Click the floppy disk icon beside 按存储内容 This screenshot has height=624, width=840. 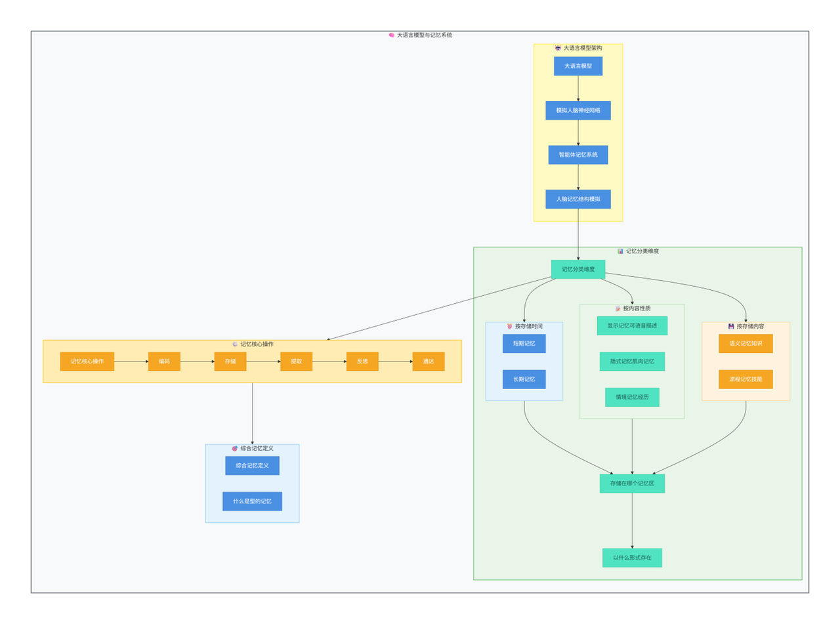pyautogui.click(x=731, y=326)
